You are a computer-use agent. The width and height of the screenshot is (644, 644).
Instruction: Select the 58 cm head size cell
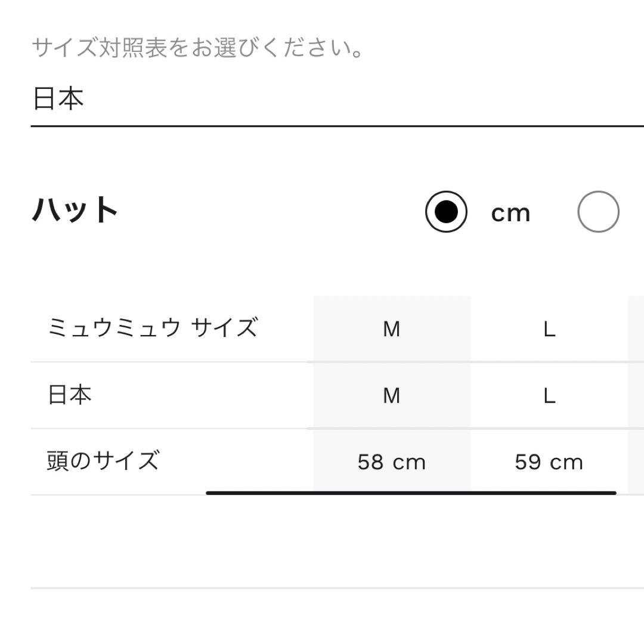pyautogui.click(x=391, y=460)
